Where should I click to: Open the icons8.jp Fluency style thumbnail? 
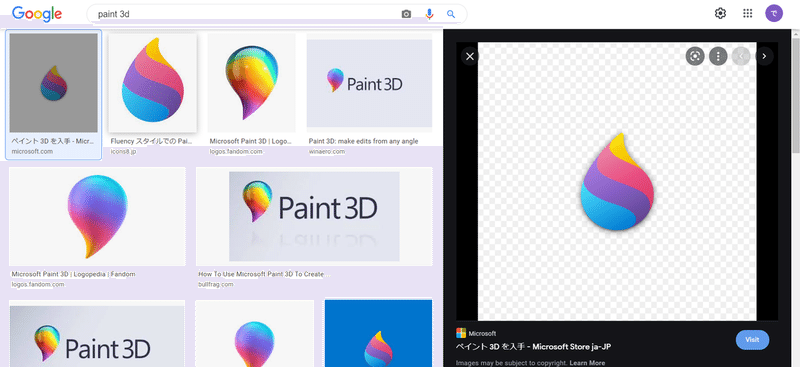click(x=153, y=83)
